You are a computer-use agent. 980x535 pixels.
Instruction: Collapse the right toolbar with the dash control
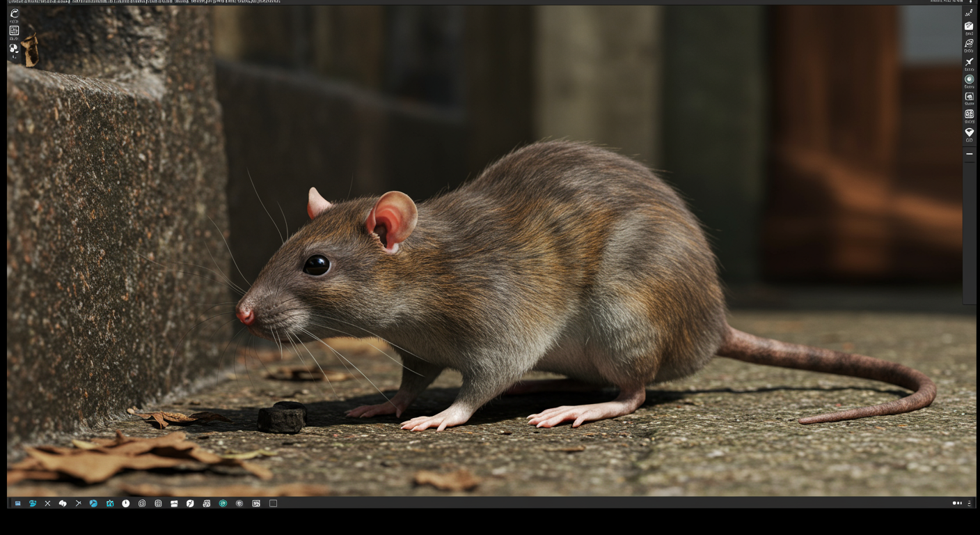coord(970,153)
